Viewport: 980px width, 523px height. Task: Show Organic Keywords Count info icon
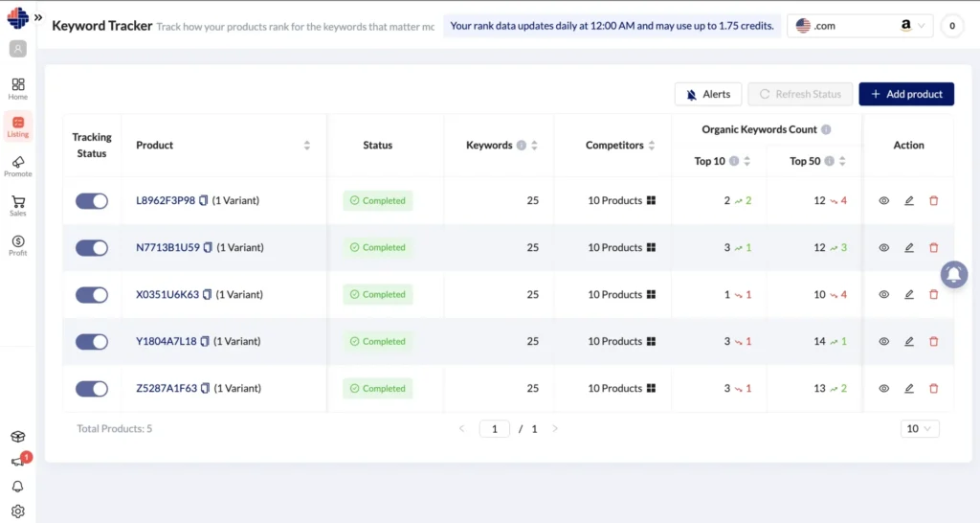[x=826, y=129]
